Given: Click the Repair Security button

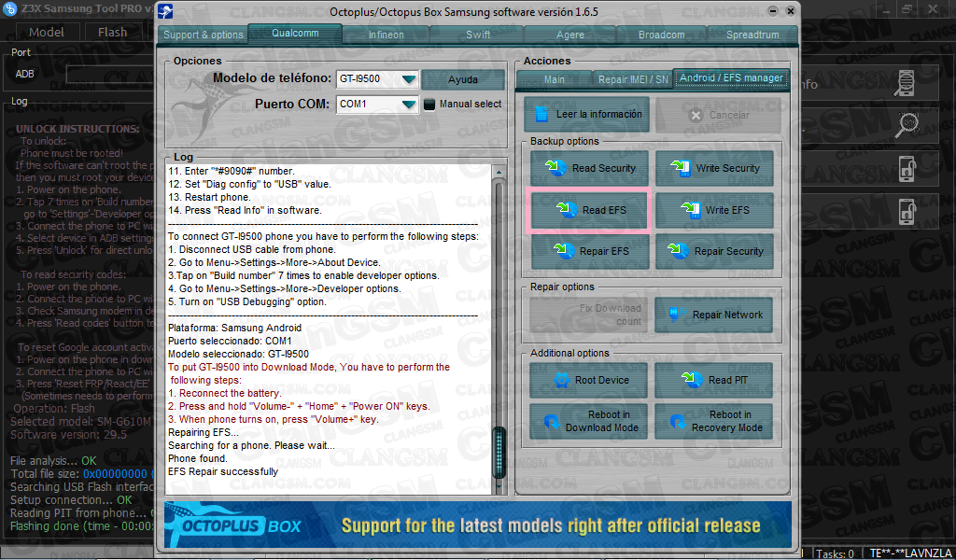Looking at the screenshot, I should click(714, 251).
